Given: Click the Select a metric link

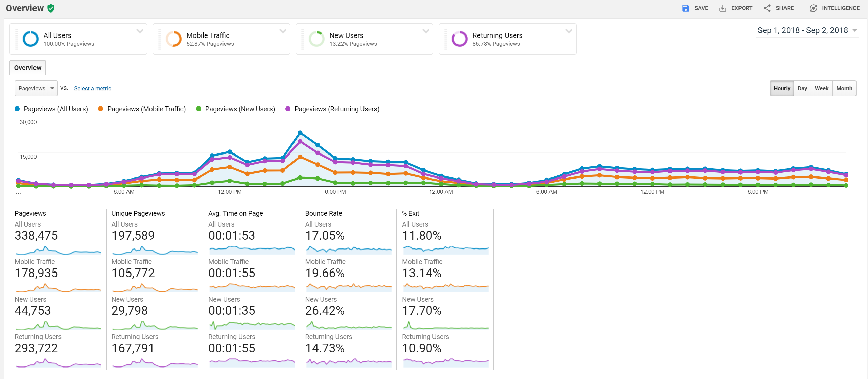Looking at the screenshot, I should 92,88.
